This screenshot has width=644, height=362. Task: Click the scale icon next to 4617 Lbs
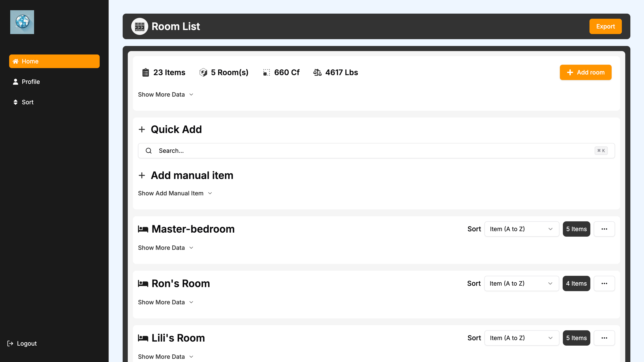(318, 72)
